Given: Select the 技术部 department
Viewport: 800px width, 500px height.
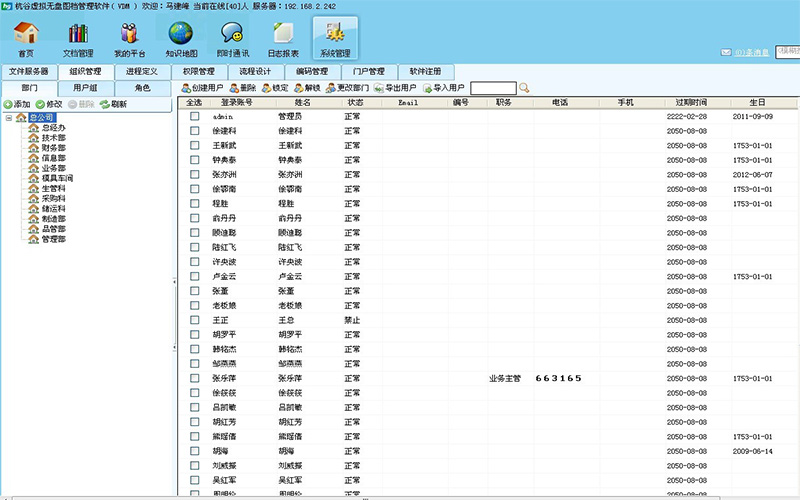Looking at the screenshot, I should tap(54, 138).
